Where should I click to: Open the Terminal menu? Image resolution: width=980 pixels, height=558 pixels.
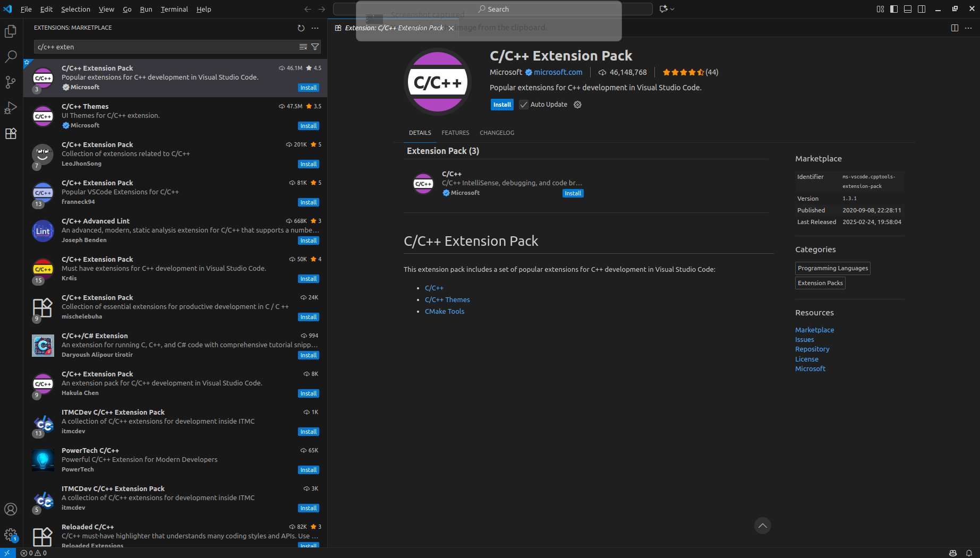(174, 9)
